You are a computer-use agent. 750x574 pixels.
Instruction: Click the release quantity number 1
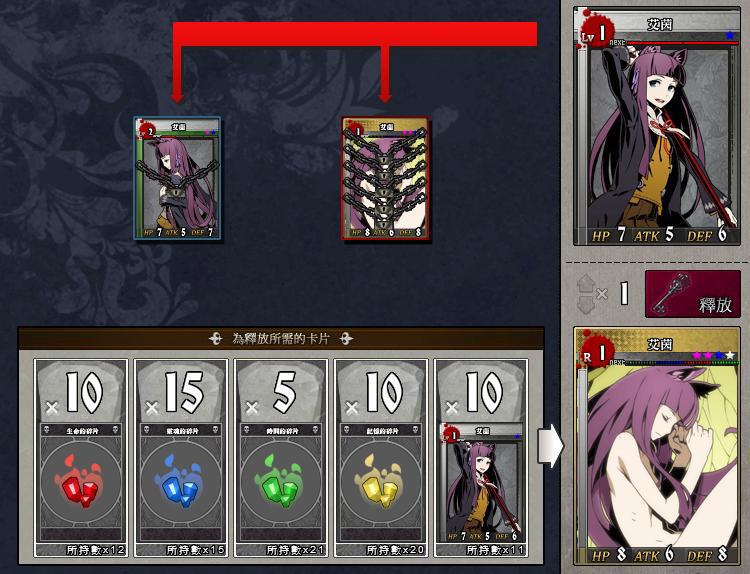coord(624,293)
